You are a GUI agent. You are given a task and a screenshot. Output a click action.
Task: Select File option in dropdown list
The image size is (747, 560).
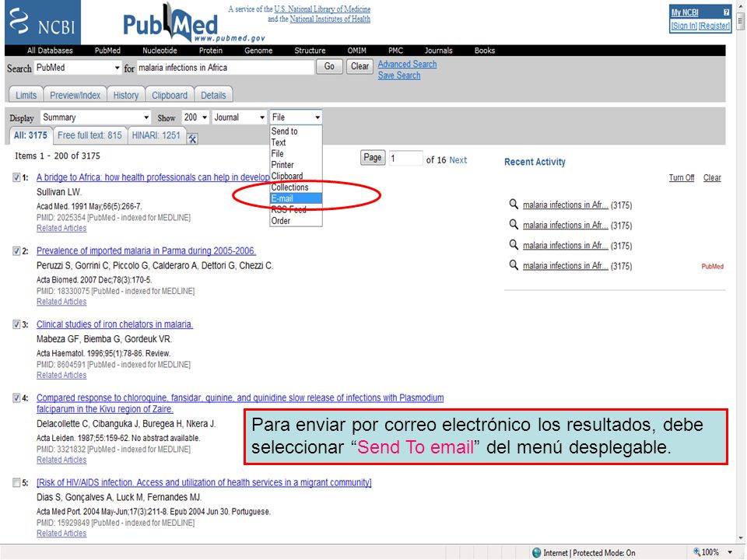click(x=296, y=154)
